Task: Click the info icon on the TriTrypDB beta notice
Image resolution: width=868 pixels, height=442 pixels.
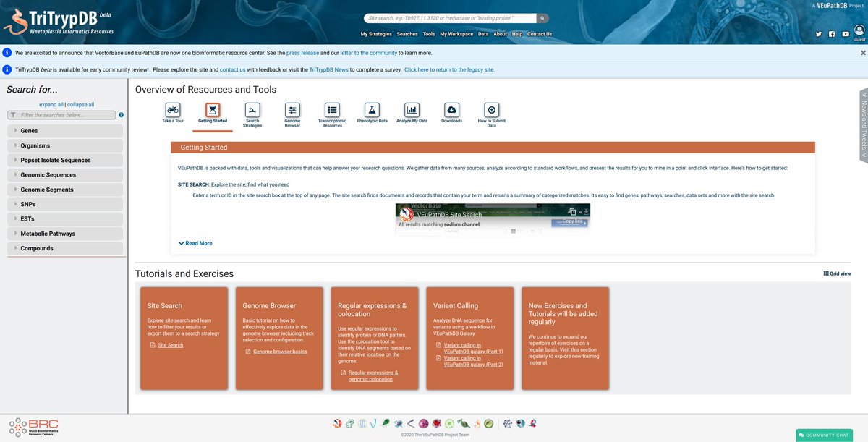Action: pyautogui.click(x=7, y=69)
